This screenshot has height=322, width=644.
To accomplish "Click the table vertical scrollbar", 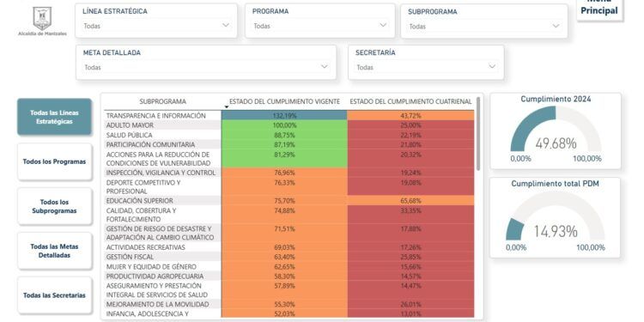I will tap(478, 133).
